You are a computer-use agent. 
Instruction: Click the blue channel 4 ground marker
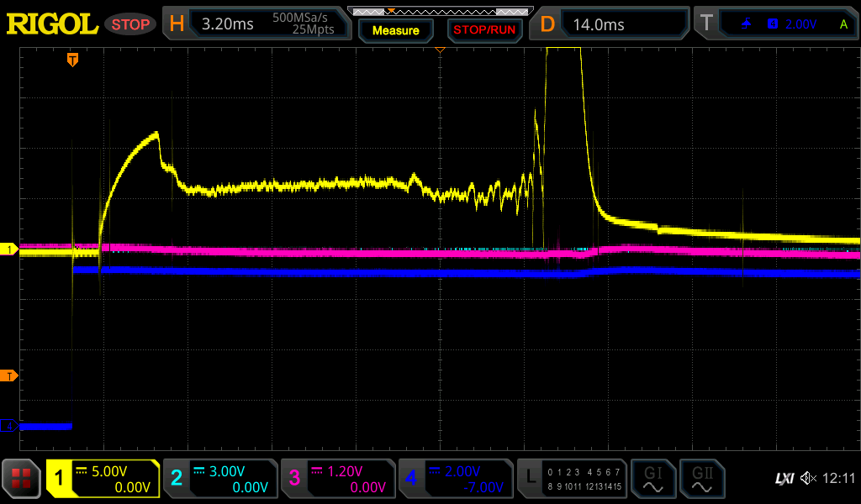click(x=11, y=427)
